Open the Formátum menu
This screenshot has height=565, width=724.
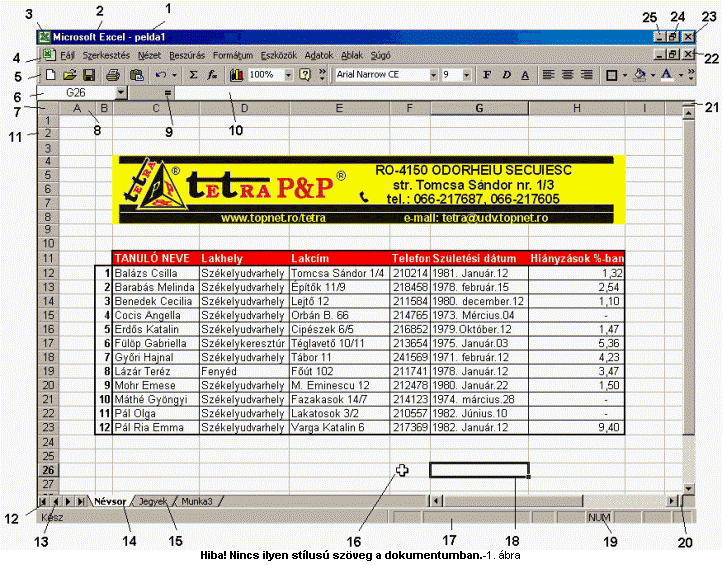[x=233, y=55]
